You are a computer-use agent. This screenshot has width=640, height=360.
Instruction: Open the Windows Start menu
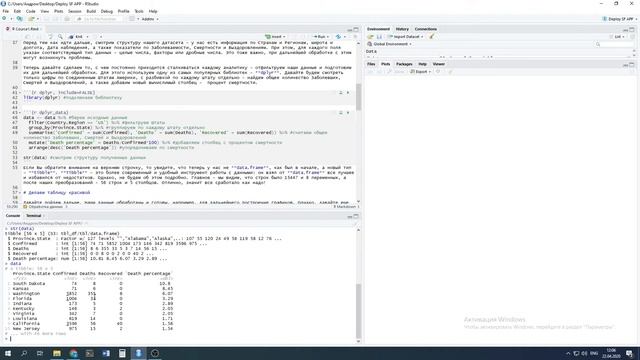pos(8,353)
